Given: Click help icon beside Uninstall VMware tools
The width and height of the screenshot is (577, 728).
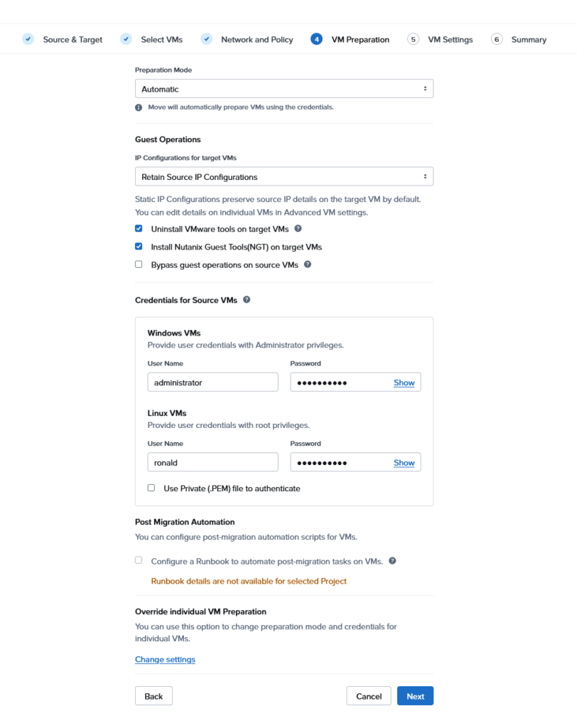Looking at the screenshot, I should tap(298, 229).
